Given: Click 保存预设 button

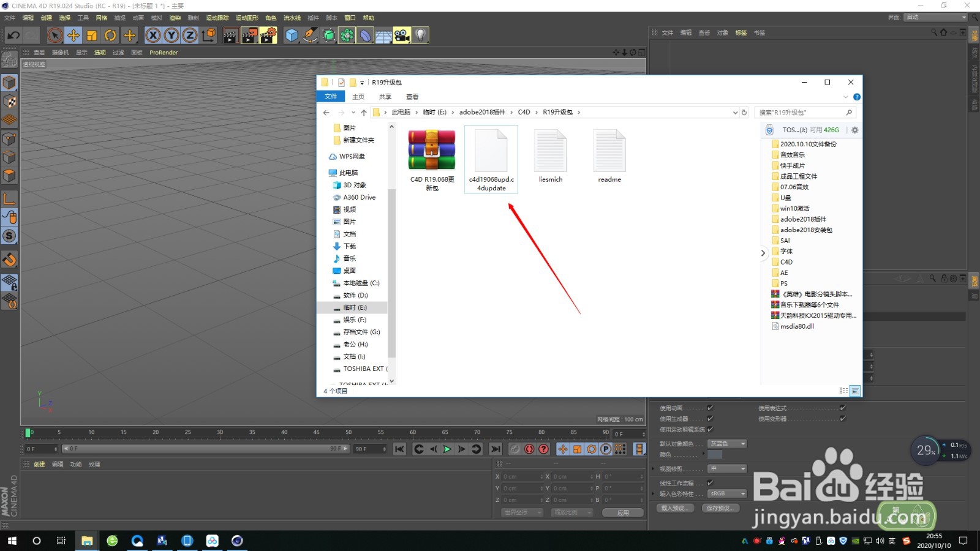Looking at the screenshot, I should [720, 508].
